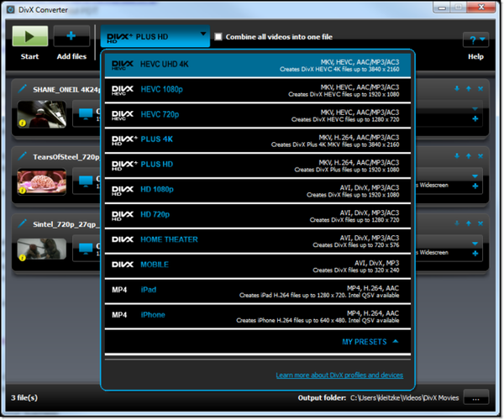Expand the SHANE_ONEIL settings dropdown arrow
Screen dimensions: 504x420
coord(475,109)
